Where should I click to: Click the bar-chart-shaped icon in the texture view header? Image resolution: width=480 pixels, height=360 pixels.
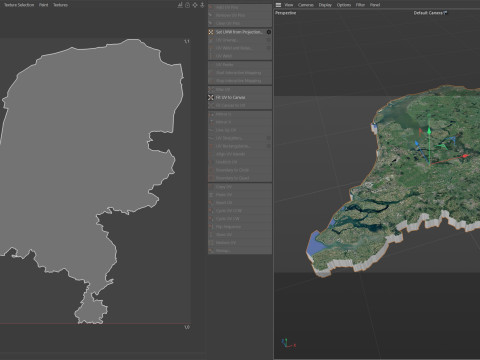(x=180, y=5)
